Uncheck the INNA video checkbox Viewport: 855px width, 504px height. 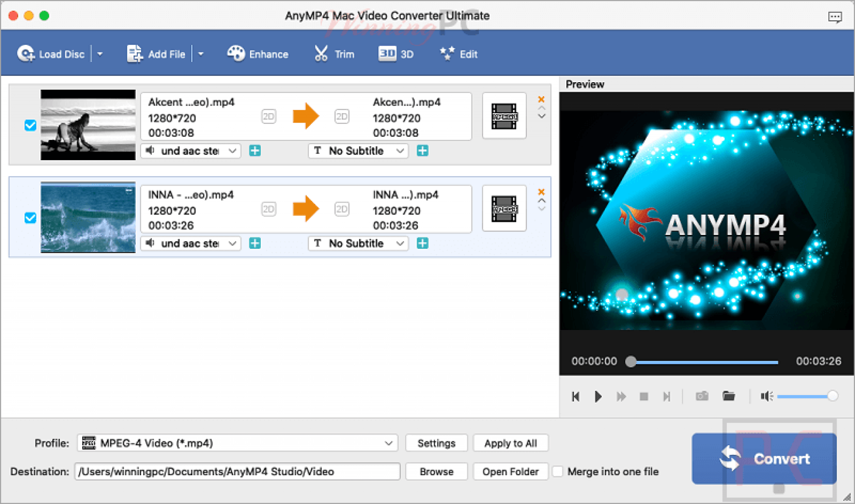coord(30,218)
